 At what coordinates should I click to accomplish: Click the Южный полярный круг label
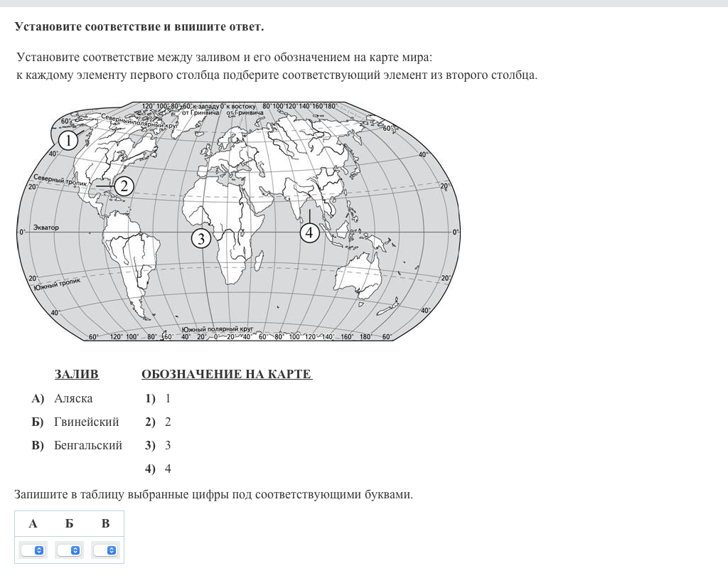pos(218,330)
